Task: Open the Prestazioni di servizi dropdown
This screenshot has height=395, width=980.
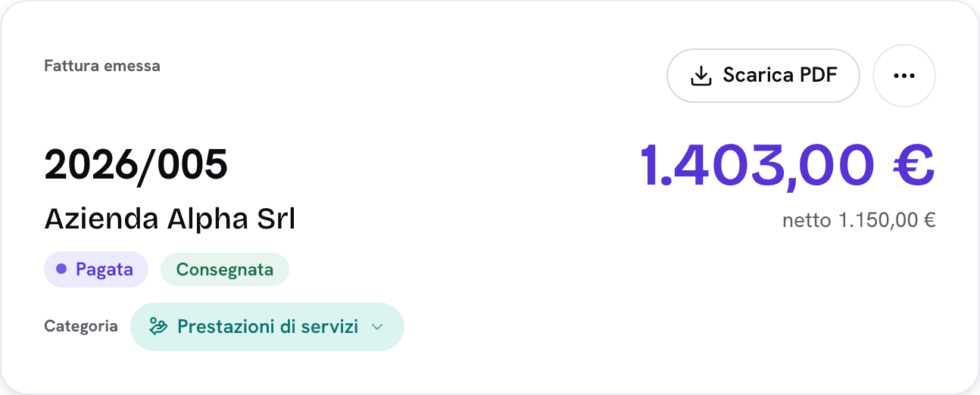Action: tap(267, 327)
